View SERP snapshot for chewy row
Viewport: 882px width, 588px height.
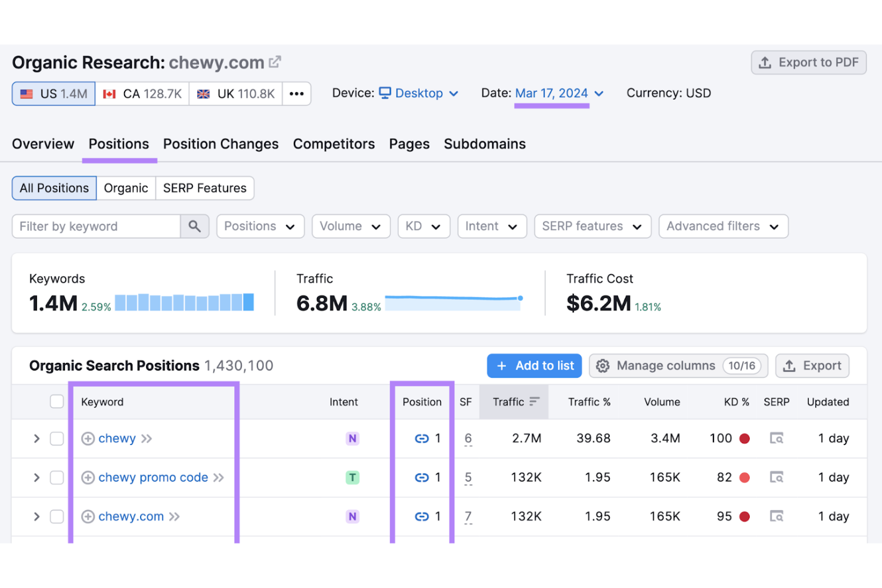[777, 438]
